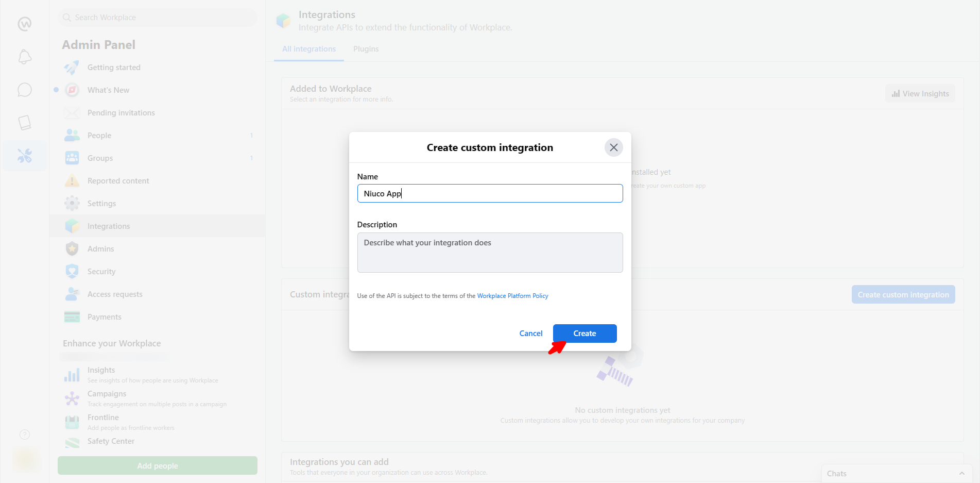Click the Create button in dialog
The width and height of the screenshot is (980, 483).
(x=584, y=334)
